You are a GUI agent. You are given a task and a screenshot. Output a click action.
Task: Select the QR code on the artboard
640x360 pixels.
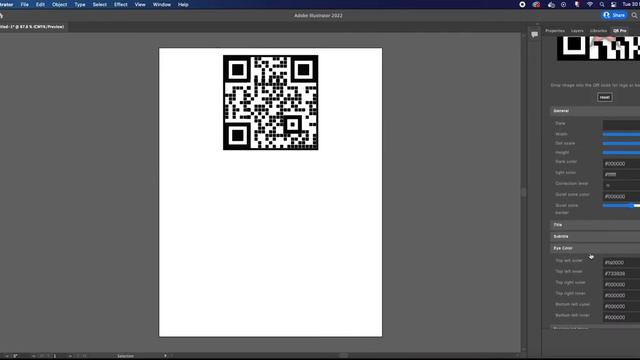pyautogui.click(x=271, y=102)
